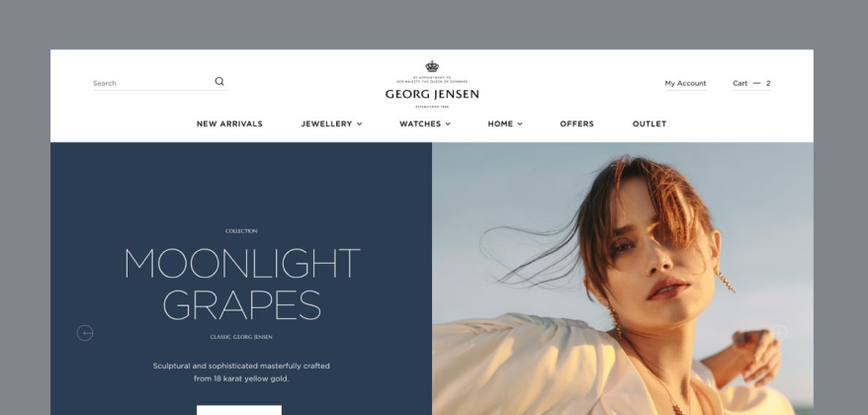Click the white button below the description
This screenshot has height=415, width=868.
(239, 410)
